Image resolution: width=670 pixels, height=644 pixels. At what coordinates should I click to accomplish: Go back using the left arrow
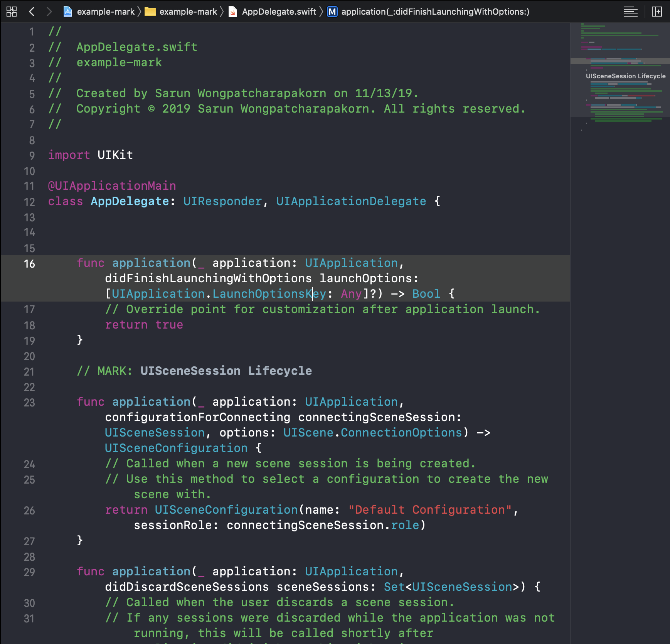click(32, 12)
